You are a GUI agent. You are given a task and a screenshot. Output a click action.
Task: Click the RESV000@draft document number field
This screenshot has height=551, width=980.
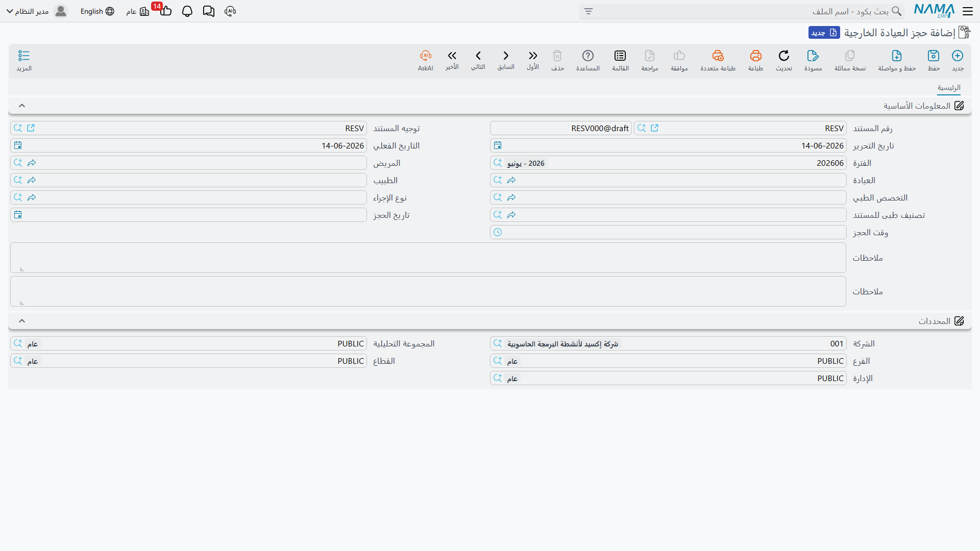click(x=561, y=128)
